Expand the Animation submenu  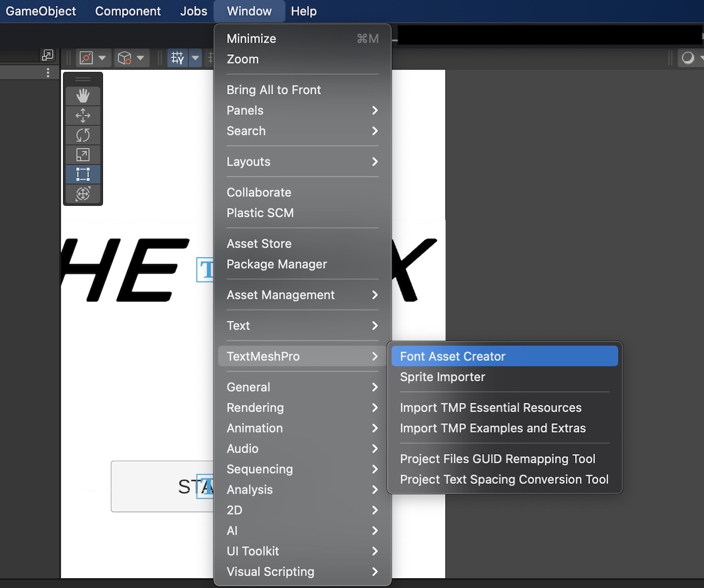(302, 428)
